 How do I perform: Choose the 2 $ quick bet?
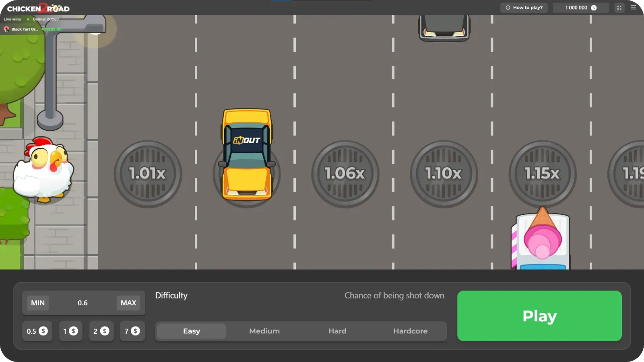tap(101, 331)
